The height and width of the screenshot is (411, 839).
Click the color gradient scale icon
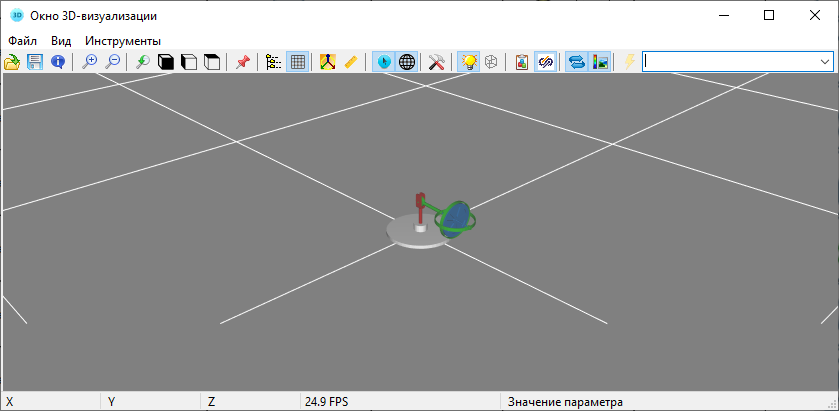point(600,62)
